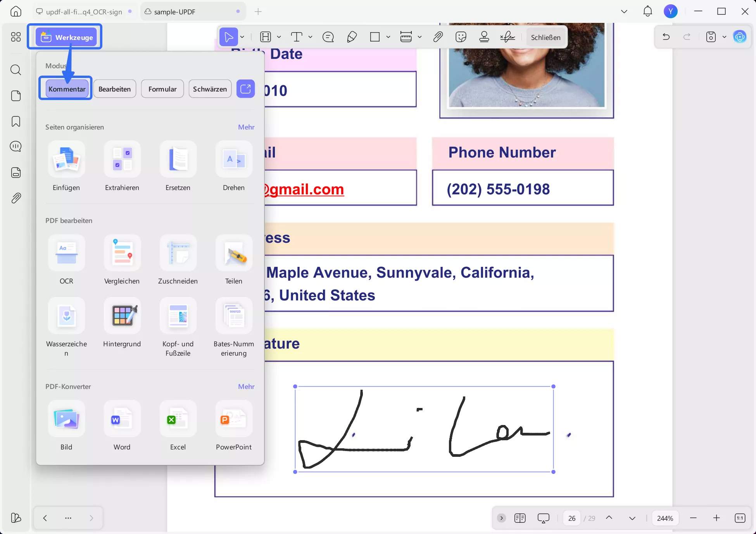Click the page number field showing 26
Screen dimensions: 756x534
pos(572,518)
